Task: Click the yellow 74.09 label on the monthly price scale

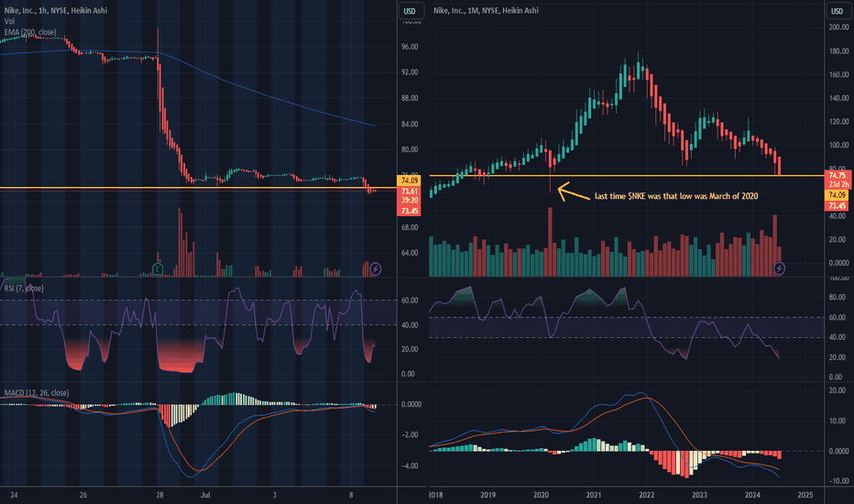Action: (838, 195)
